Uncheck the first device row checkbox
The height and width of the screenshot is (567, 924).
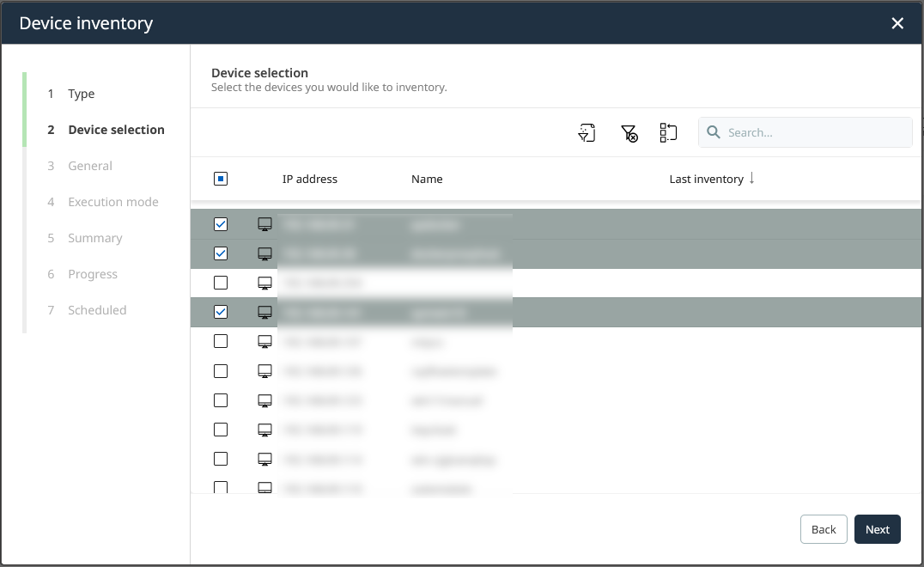(221, 224)
